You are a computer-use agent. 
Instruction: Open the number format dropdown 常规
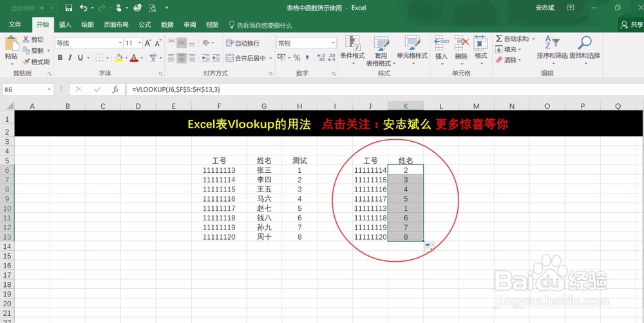[333, 43]
